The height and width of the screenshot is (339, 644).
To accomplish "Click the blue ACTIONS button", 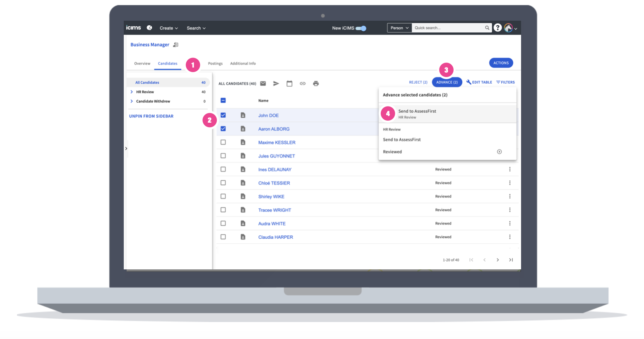I will click(501, 63).
